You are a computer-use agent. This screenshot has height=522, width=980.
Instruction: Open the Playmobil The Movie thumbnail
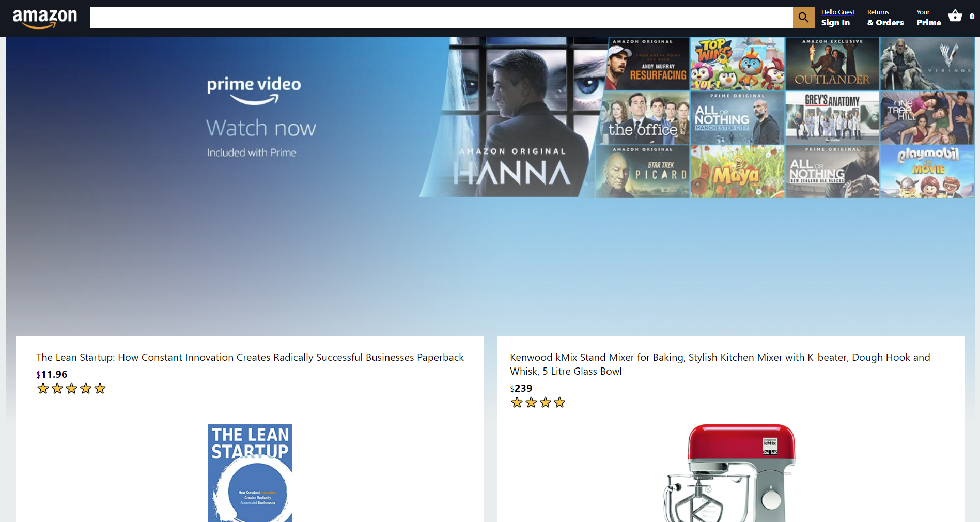pos(927,172)
